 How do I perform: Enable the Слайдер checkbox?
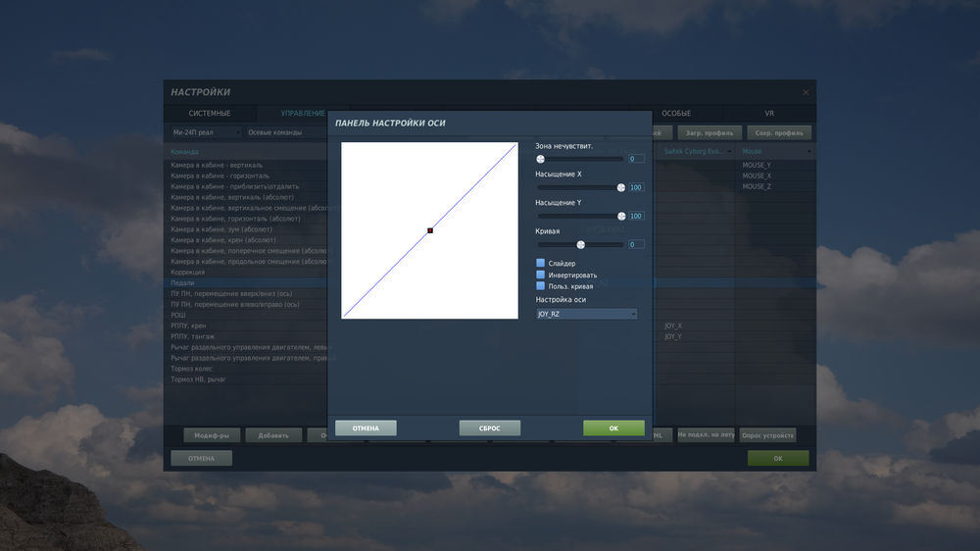point(541,264)
